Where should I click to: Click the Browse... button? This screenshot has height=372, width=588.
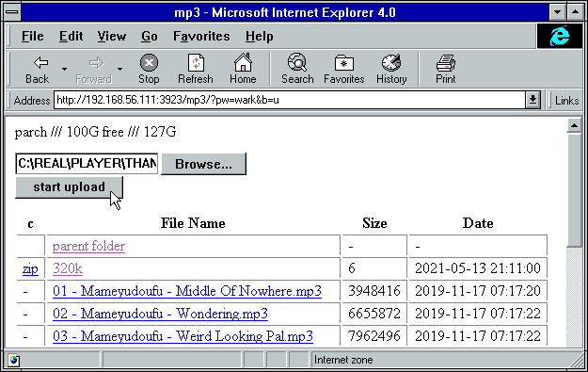203,164
